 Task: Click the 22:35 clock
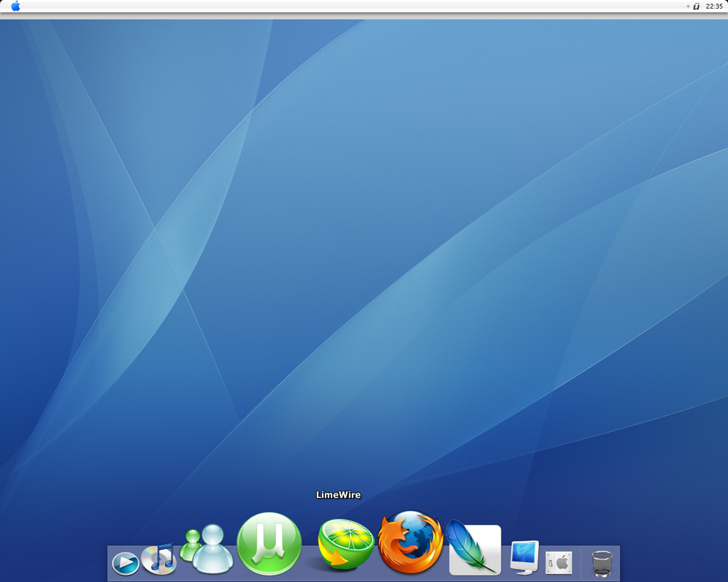[714, 6]
